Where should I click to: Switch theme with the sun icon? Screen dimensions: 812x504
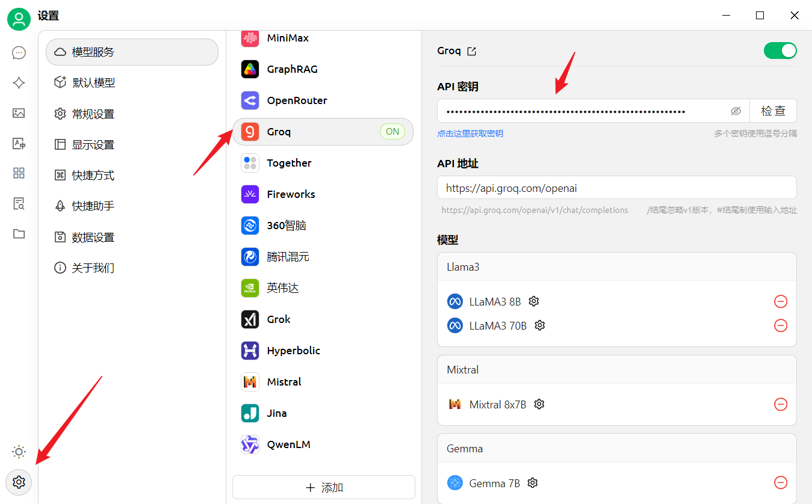[19, 452]
